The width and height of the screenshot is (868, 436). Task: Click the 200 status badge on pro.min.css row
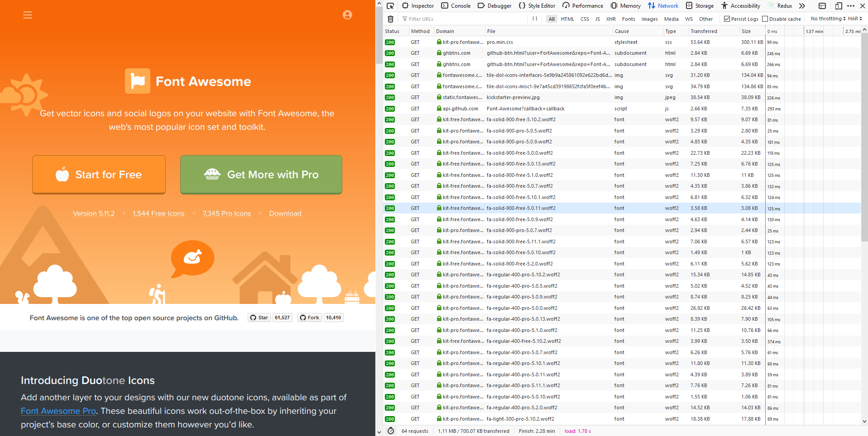(x=390, y=42)
